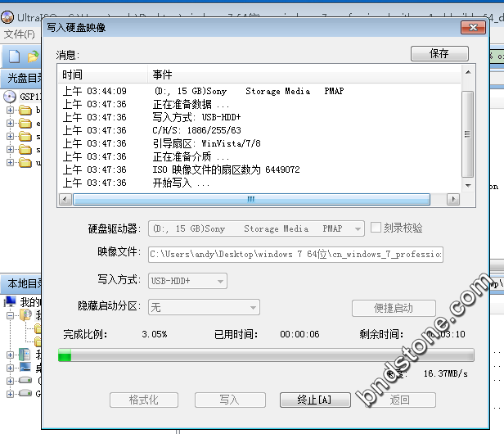Select the log row '开始写入 ...'
This screenshot has width=504, height=434.
coord(259,183)
